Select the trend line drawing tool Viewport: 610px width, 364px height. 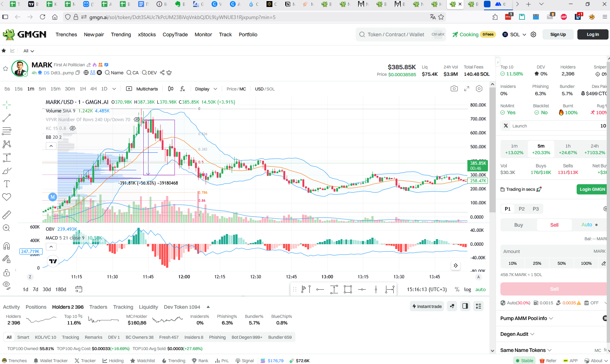pos(7,118)
